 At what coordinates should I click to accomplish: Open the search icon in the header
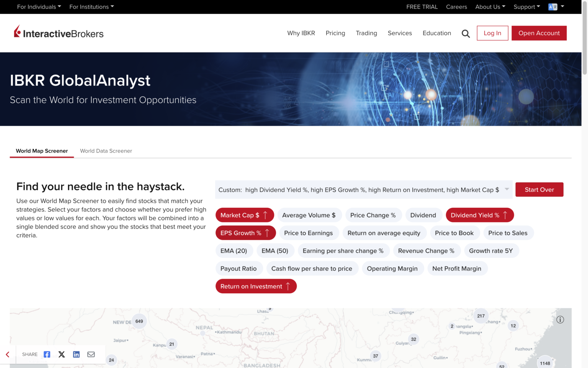point(465,33)
